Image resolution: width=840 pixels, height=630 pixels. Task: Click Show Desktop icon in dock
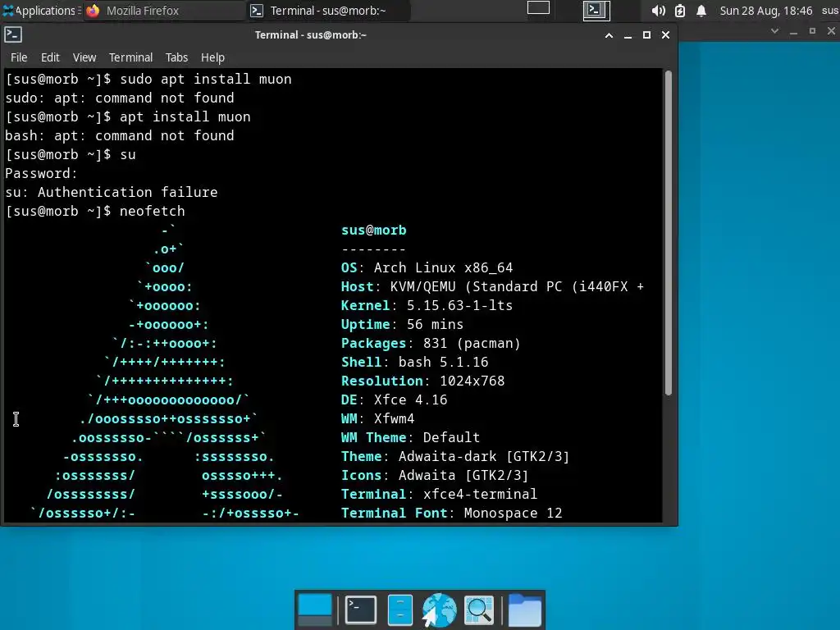314,609
